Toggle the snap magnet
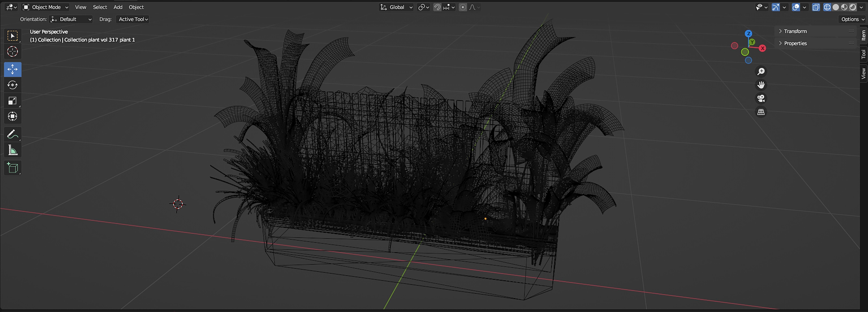 (x=437, y=7)
